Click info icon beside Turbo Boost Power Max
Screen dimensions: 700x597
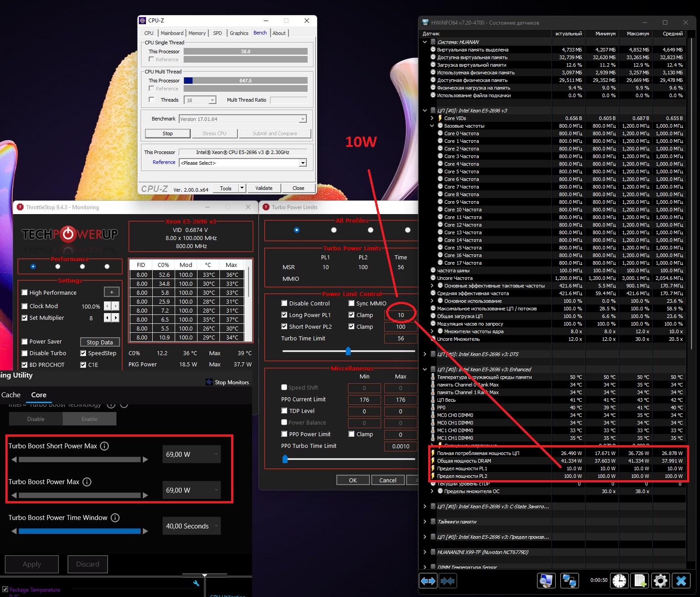[x=87, y=482]
